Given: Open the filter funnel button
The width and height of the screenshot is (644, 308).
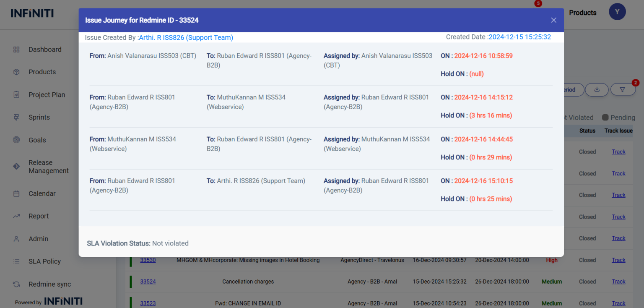Looking at the screenshot, I should [x=623, y=89].
